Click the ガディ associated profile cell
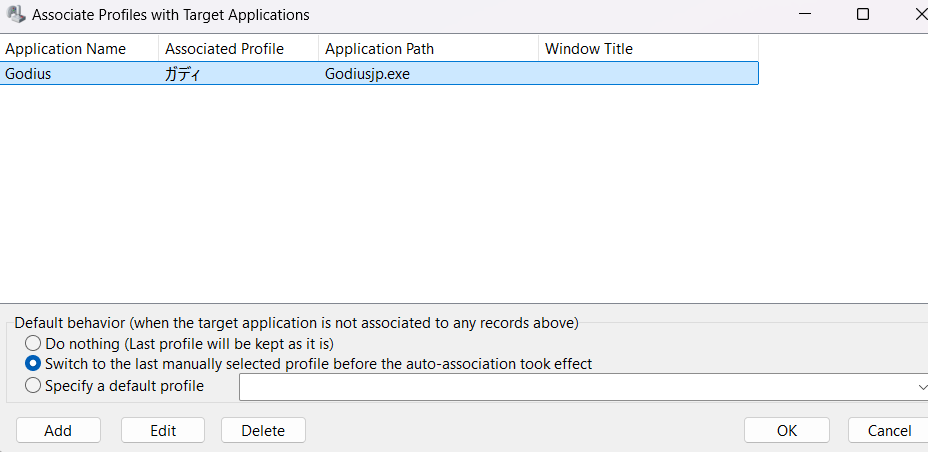928x452 pixels. pyautogui.click(x=182, y=74)
